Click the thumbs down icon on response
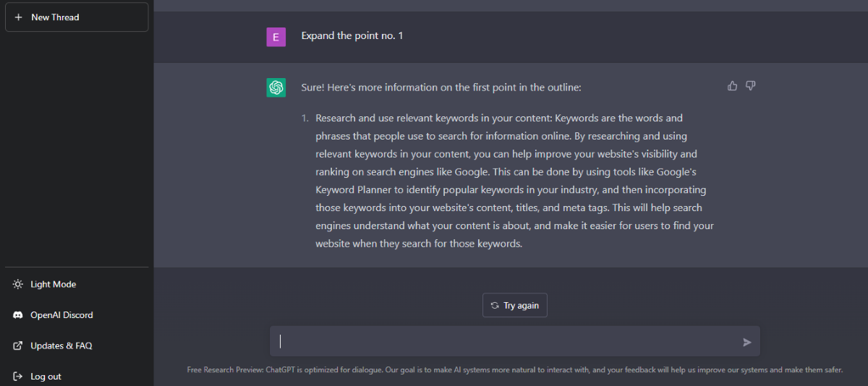 pos(751,86)
